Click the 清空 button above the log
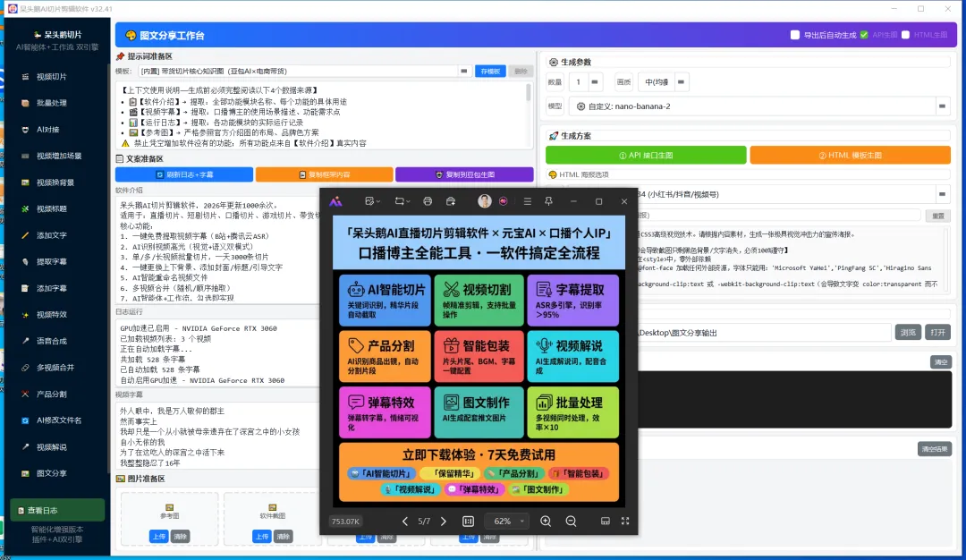The height and width of the screenshot is (560, 966). click(x=941, y=362)
